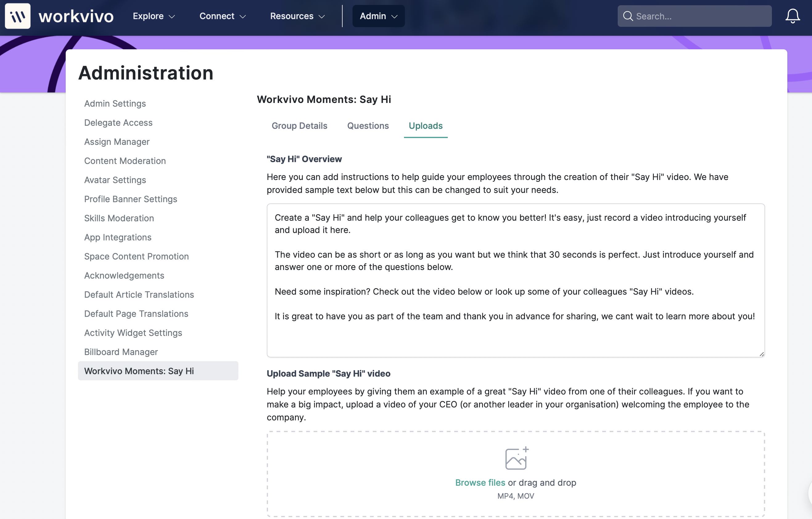Open Billboard Manager
The height and width of the screenshot is (519, 812).
121,352
